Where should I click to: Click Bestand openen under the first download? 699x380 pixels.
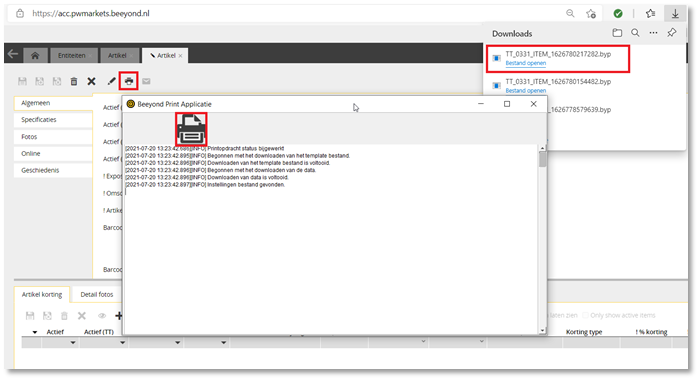(x=526, y=63)
